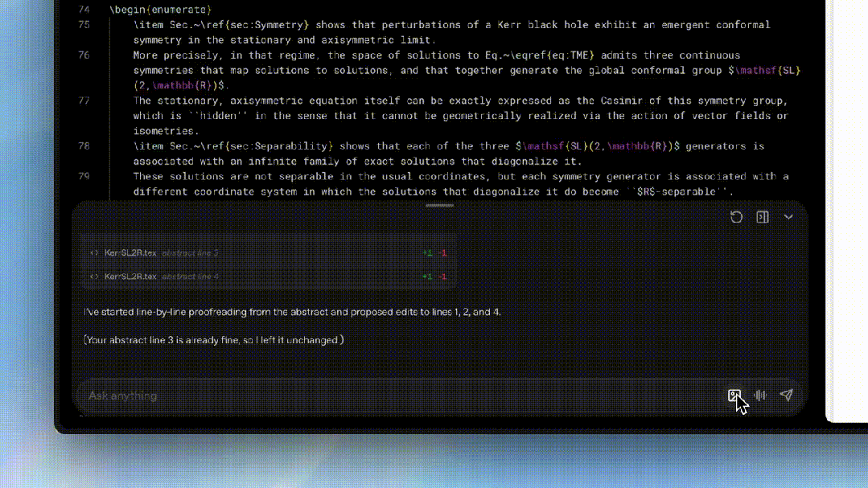Click the \ref{sec:Symmetry} reference on line 75
This screenshot has height=488, width=868.
click(261, 25)
